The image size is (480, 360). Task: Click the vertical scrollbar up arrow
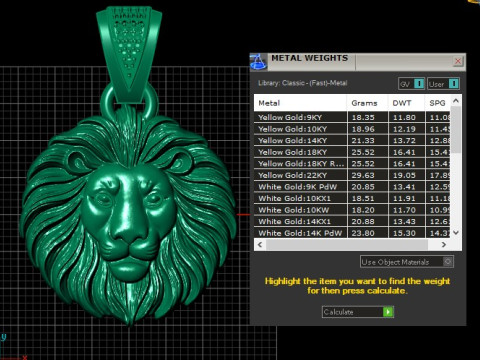[x=456, y=100]
